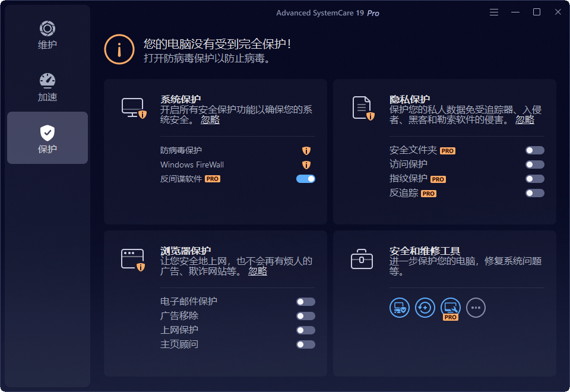570x392 pixels.
Task: Click the toolbox icon in 安全和维修工具 panel
Action: pos(362,260)
